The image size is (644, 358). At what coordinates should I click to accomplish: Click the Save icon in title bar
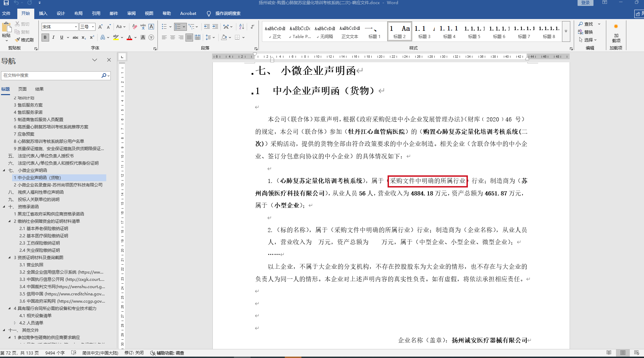(6, 3)
